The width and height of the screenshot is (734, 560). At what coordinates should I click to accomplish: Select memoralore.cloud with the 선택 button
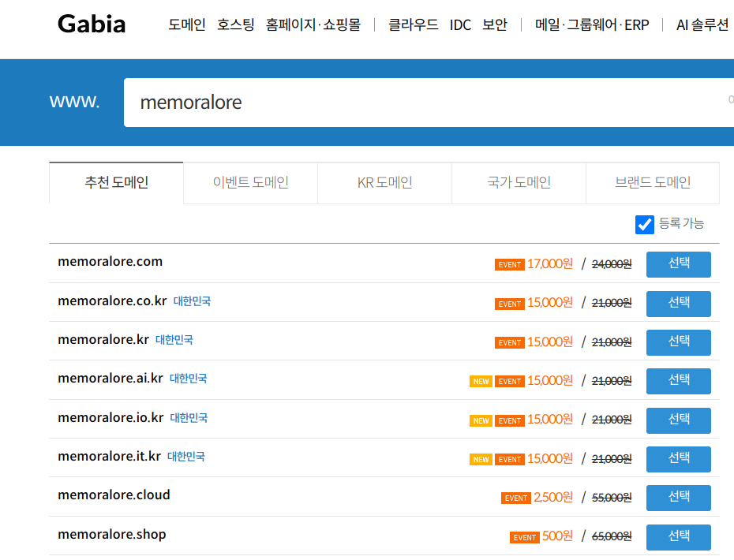pyautogui.click(x=678, y=498)
